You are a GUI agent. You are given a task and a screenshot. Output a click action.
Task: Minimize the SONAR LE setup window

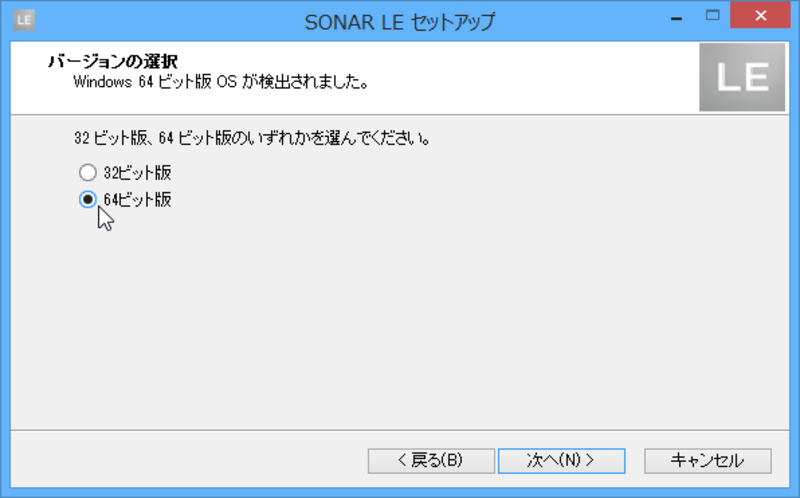click(x=677, y=18)
